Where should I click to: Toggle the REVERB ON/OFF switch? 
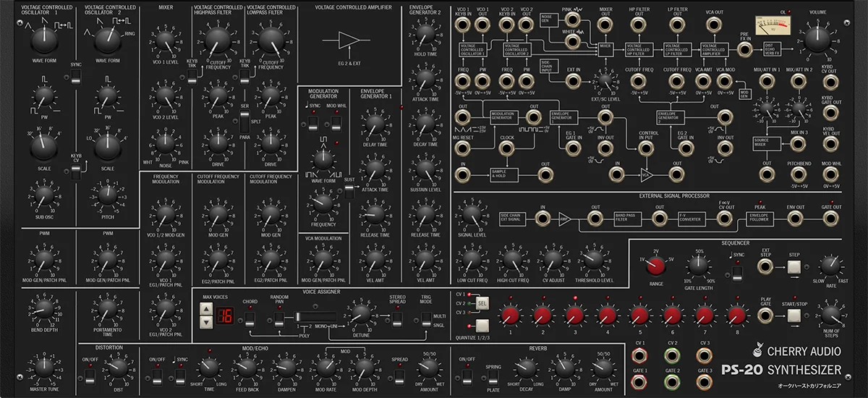pyautogui.click(x=468, y=377)
